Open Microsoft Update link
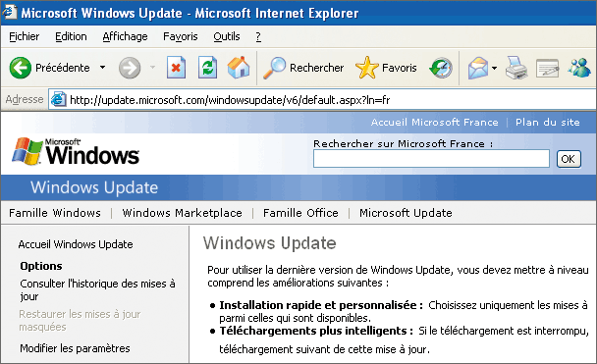Viewport: 597px width, 364px height. (406, 213)
